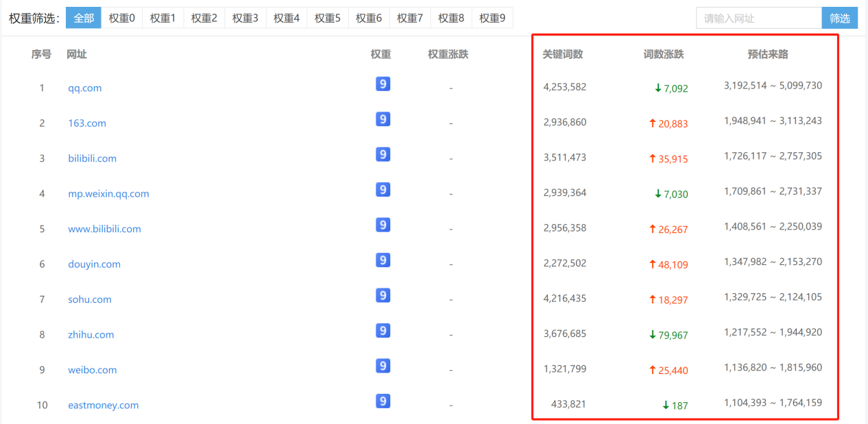The width and height of the screenshot is (868, 424).
Task: Filter by 权重2 tab
Action: click(x=204, y=18)
